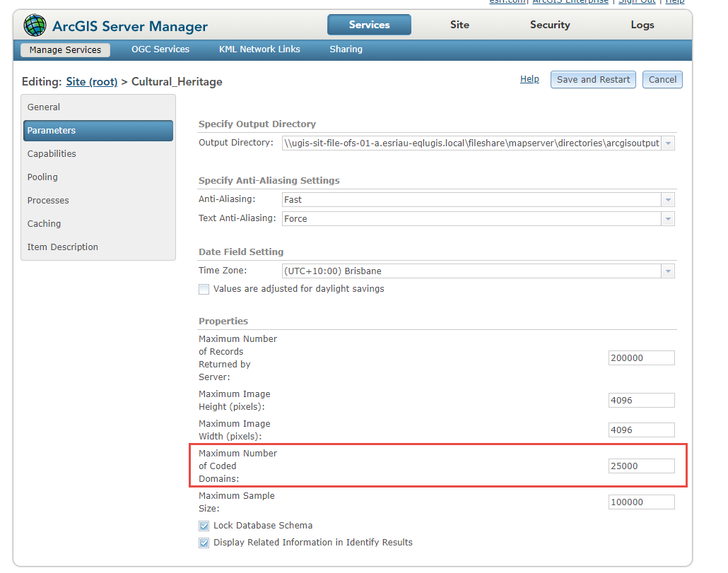
Task: Click Save and Restart button
Action: (593, 80)
